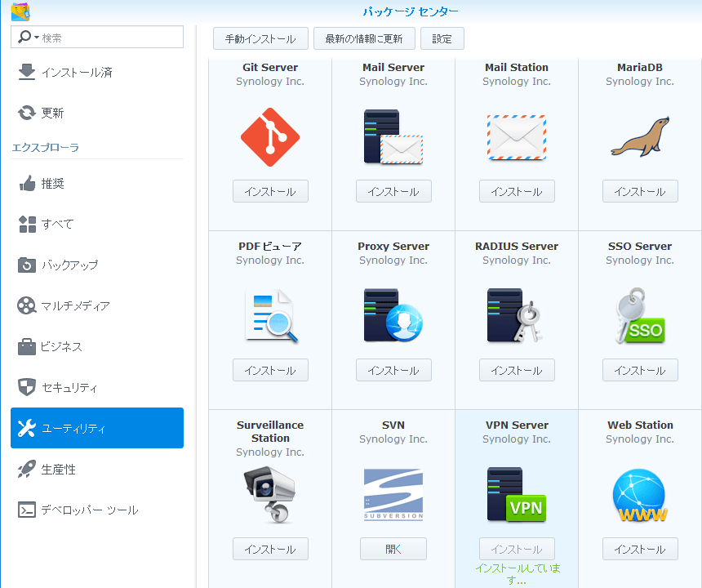Click the Git Server package icon
The height and width of the screenshot is (588, 702).
[x=270, y=137]
